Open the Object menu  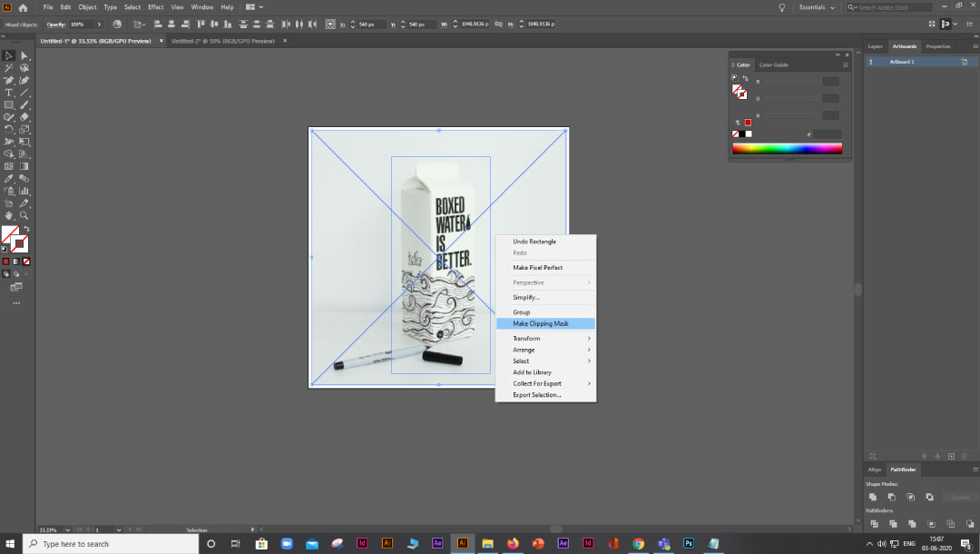click(87, 7)
